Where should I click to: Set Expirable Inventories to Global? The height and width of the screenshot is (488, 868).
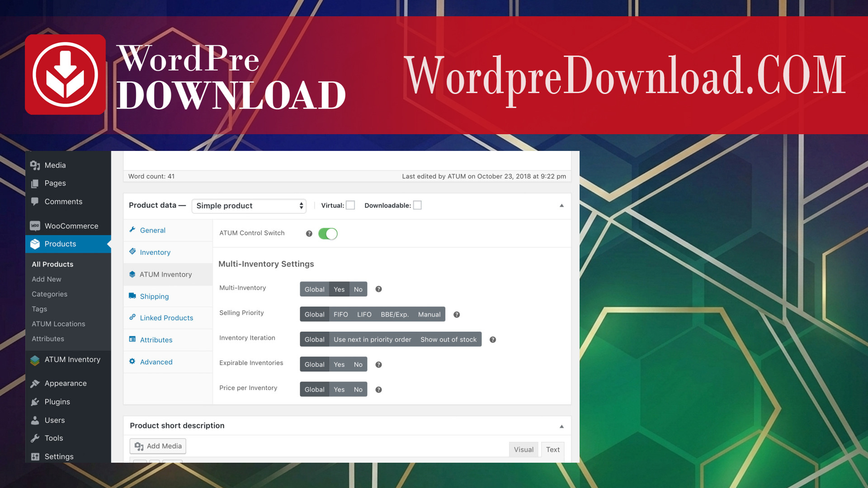(315, 365)
